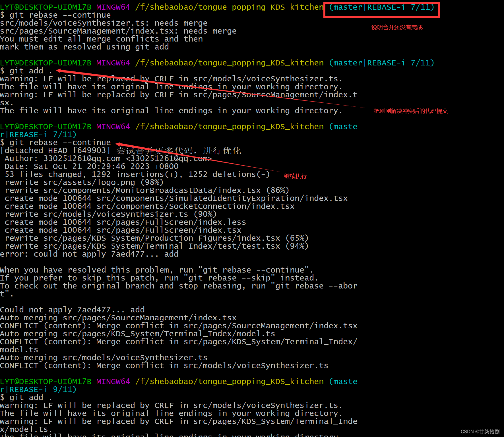Click the 'When you have resolved this problem' line
Image resolution: width=504 pixels, height=437 pixels.
coord(157,270)
